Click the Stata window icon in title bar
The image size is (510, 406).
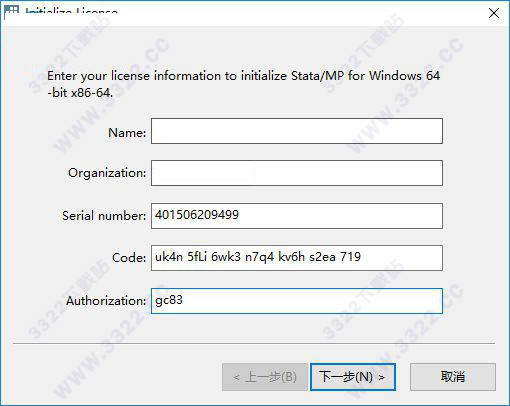click(x=11, y=12)
